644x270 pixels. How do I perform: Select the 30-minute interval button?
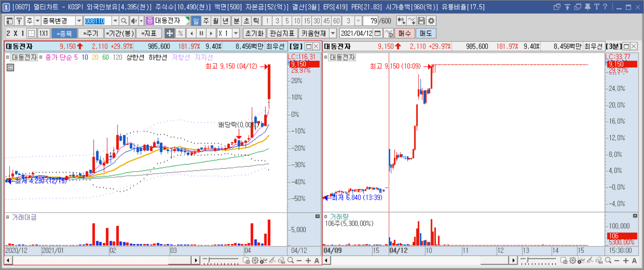point(317,21)
